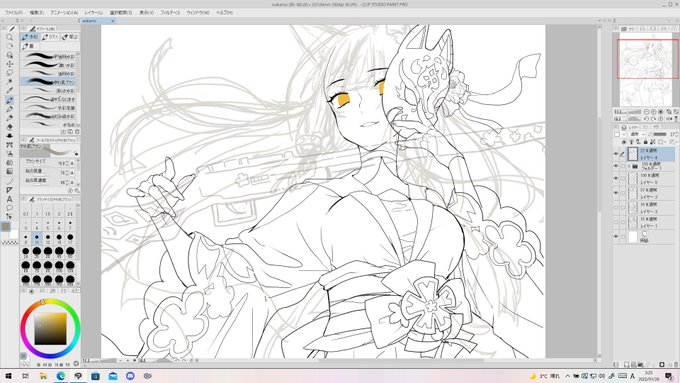Select the Figure line tool
Viewport: 680px width, 383px height.
pyautogui.click(x=10, y=181)
